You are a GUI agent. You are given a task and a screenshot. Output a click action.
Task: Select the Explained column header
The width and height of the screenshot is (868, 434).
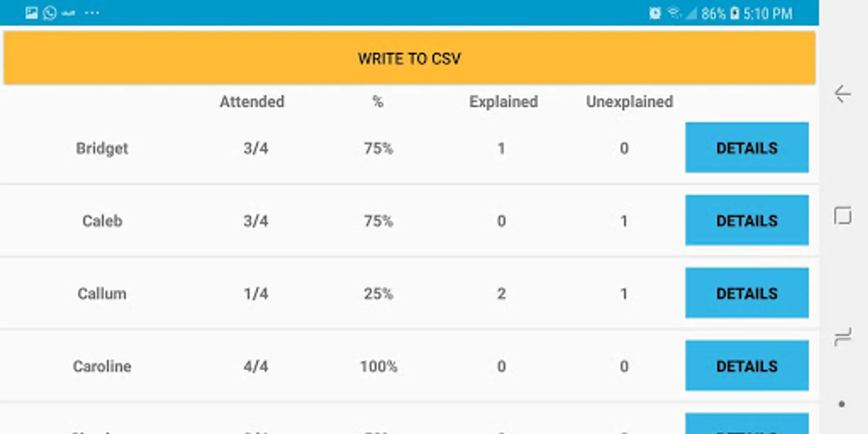pyautogui.click(x=503, y=102)
